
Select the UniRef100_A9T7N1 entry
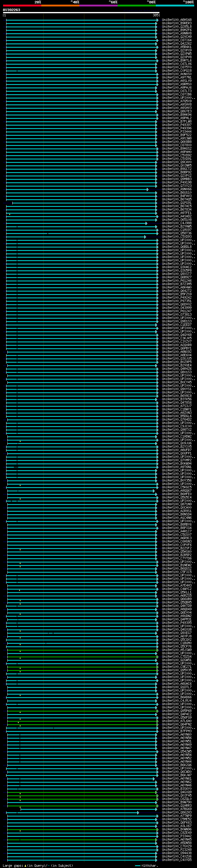pyautogui.click(x=176, y=78)
